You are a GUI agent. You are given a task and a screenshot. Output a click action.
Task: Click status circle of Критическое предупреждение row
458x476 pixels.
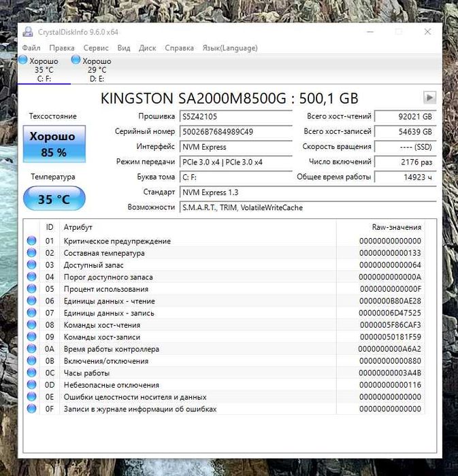[31, 241]
